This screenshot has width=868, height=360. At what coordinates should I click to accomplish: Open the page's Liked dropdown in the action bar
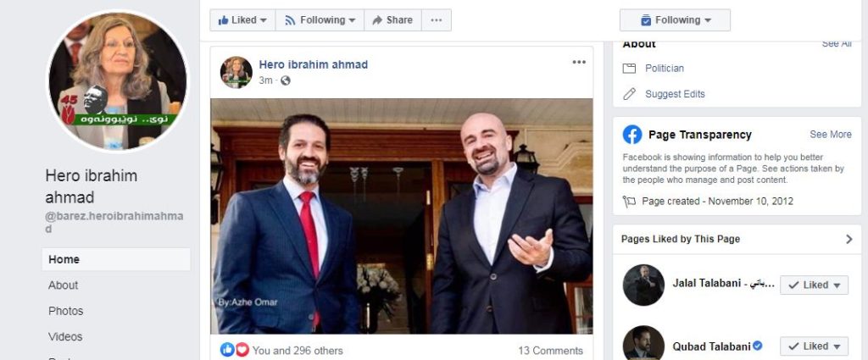click(242, 20)
